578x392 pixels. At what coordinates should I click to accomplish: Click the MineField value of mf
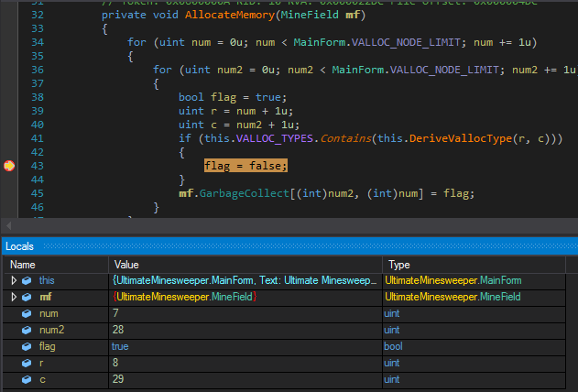click(185, 297)
